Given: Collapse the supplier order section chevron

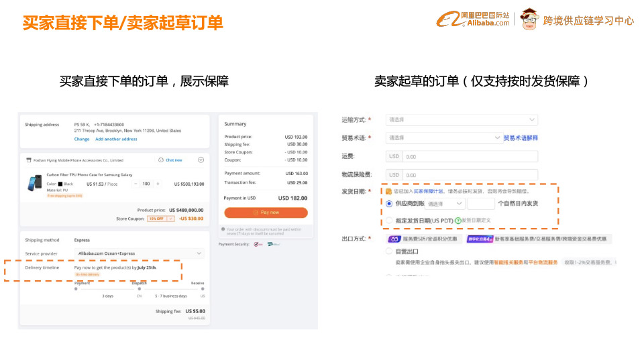Looking at the screenshot, I should pyautogui.click(x=201, y=160).
